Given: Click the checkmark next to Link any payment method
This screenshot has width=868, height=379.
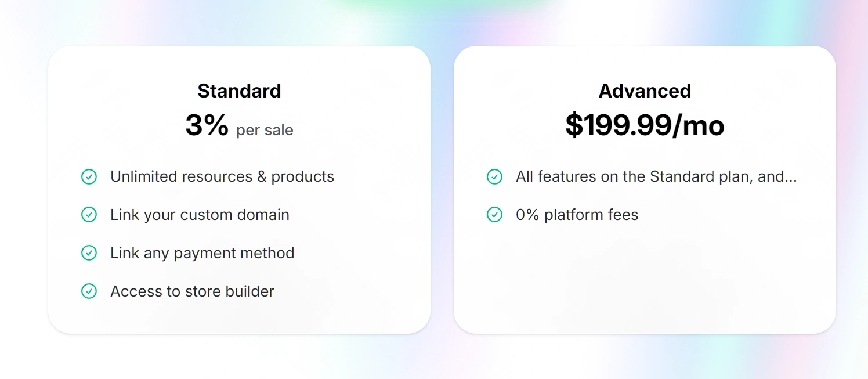Looking at the screenshot, I should pyautogui.click(x=89, y=253).
